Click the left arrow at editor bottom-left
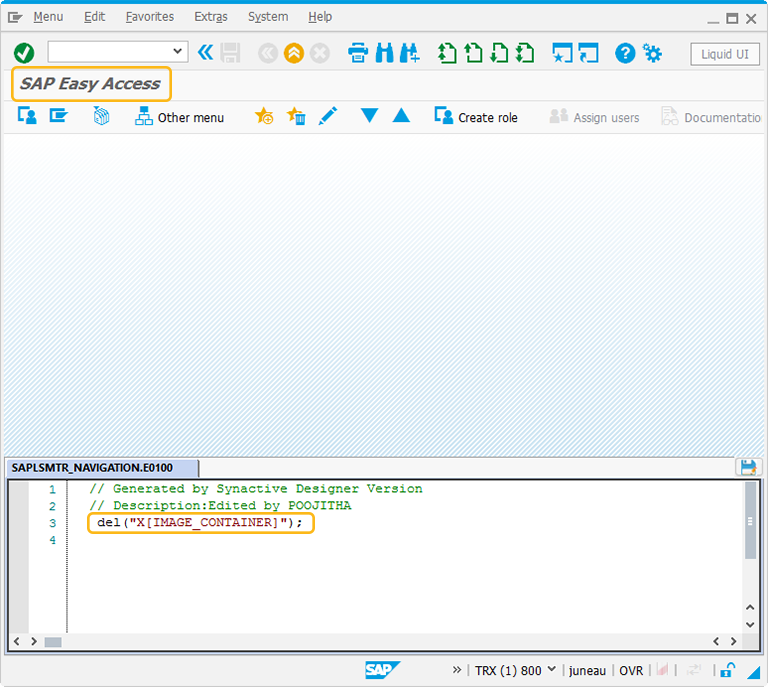The image size is (768, 687). (17, 641)
